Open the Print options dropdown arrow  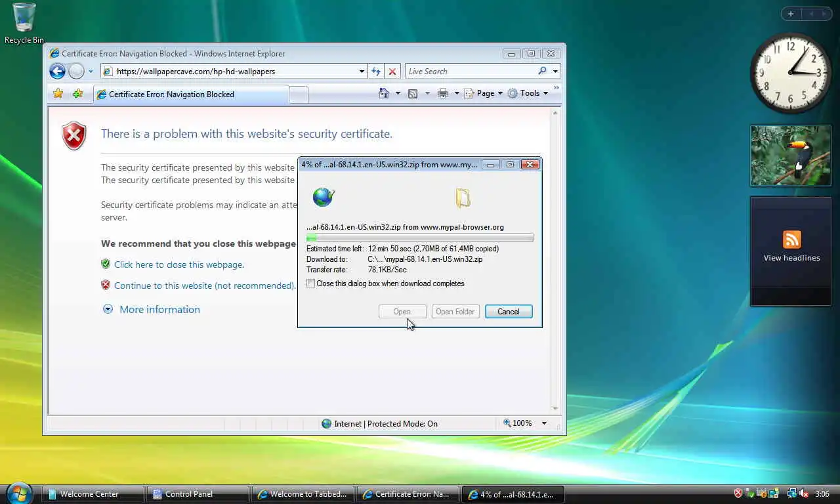click(x=457, y=93)
